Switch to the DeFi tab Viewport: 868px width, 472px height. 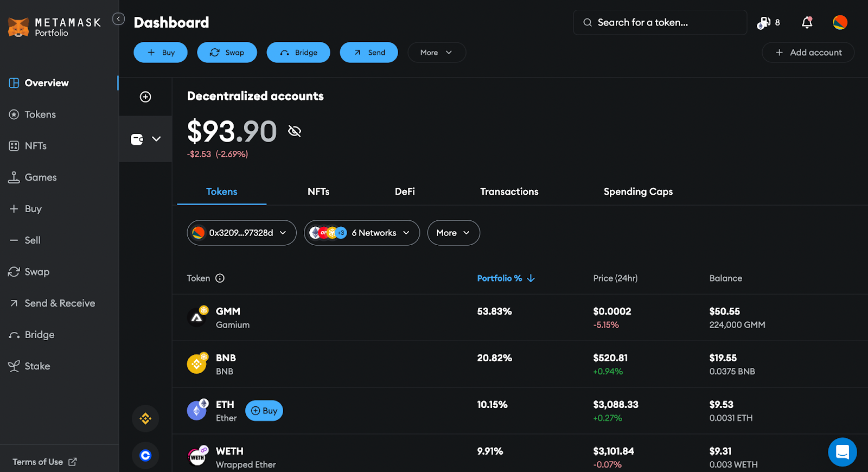405,192
